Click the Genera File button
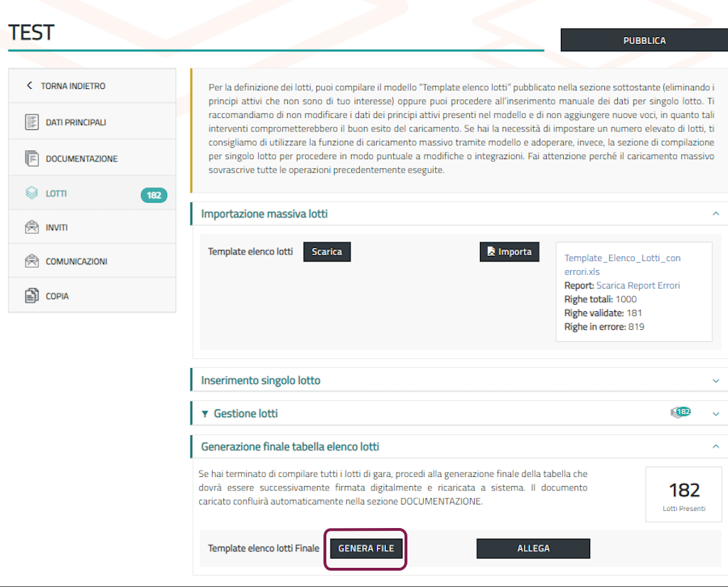 click(366, 549)
